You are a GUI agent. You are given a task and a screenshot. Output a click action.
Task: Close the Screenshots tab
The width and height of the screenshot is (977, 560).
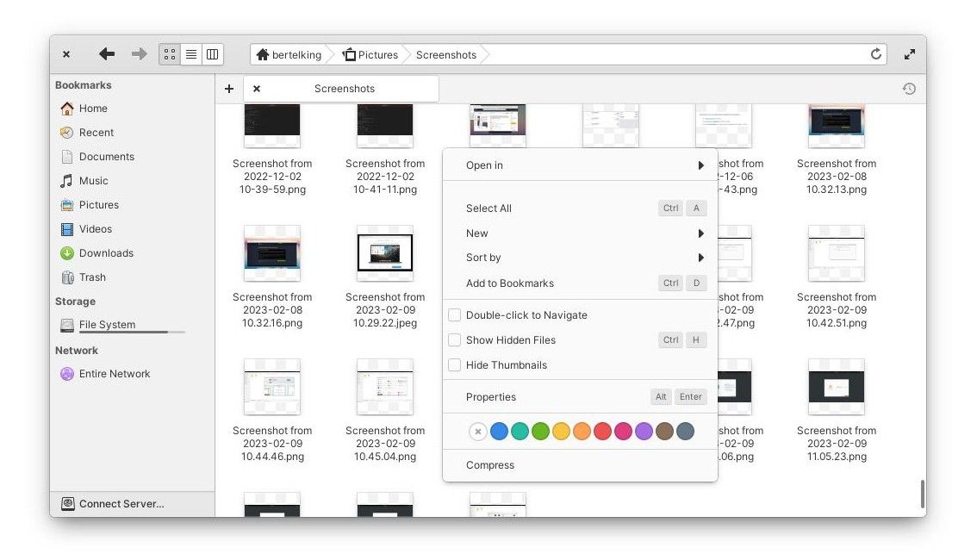click(x=257, y=89)
